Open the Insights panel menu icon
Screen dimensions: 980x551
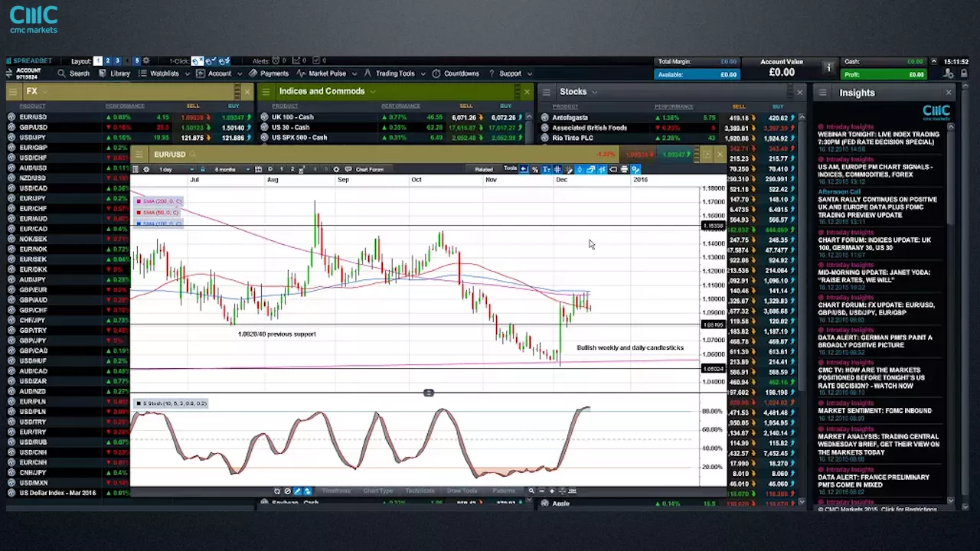point(822,93)
